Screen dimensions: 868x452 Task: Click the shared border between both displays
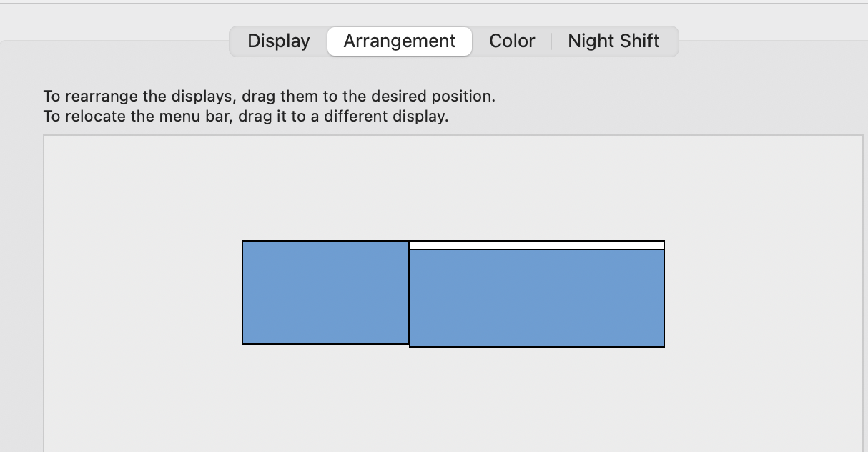click(x=409, y=293)
